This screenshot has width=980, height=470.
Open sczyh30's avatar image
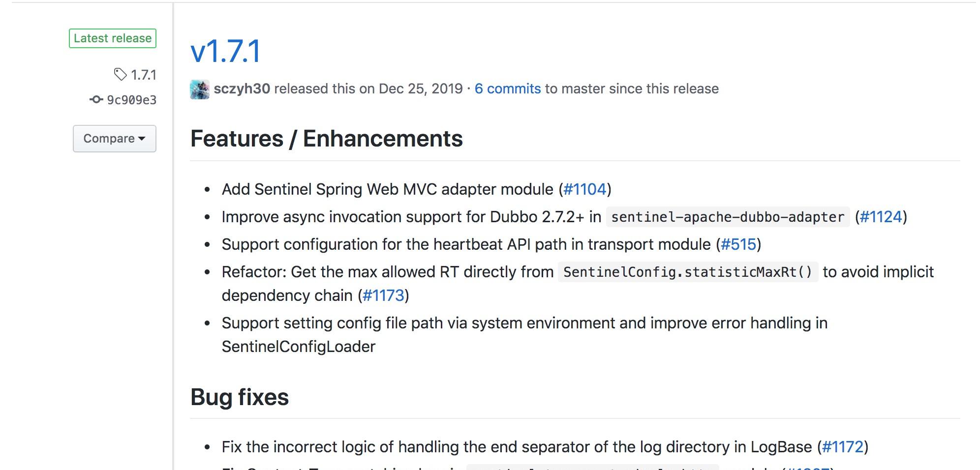pyautogui.click(x=200, y=89)
